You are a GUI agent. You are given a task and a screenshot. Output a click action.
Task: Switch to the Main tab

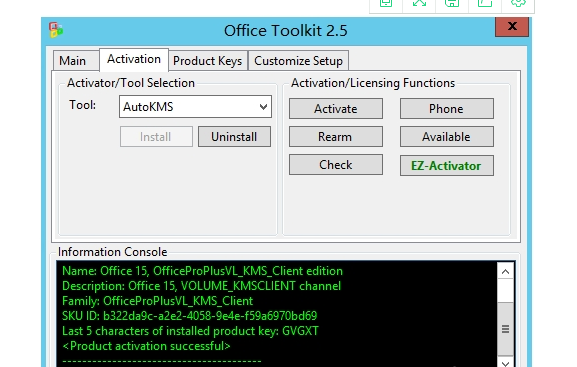tap(76, 60)
